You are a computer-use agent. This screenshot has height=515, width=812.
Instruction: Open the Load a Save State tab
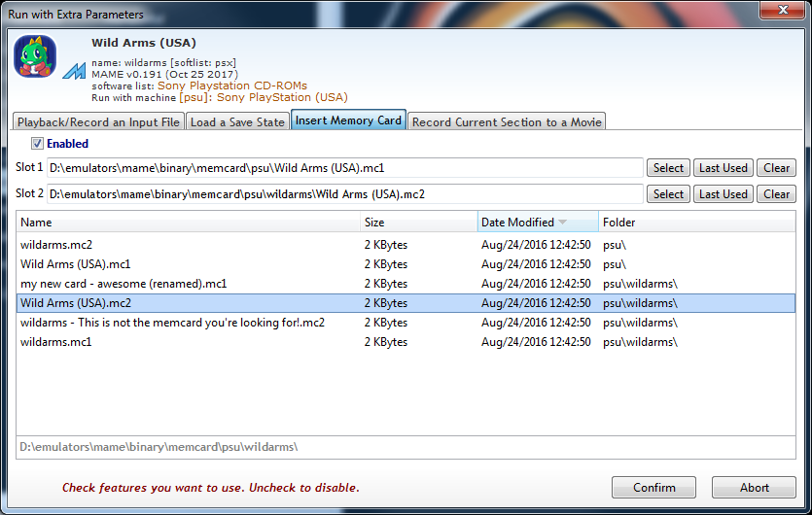point(237,121)
